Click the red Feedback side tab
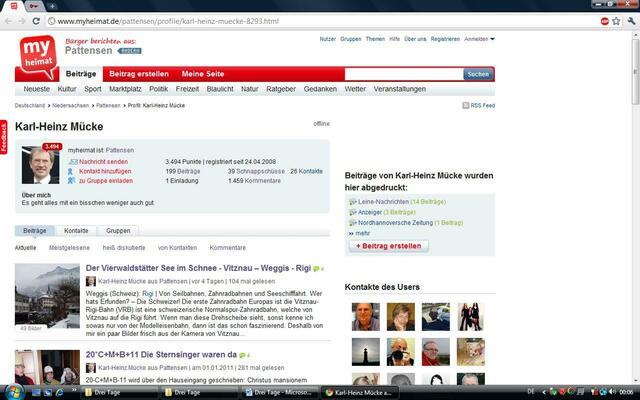640x400 pixels. click(x=4, y=137)
